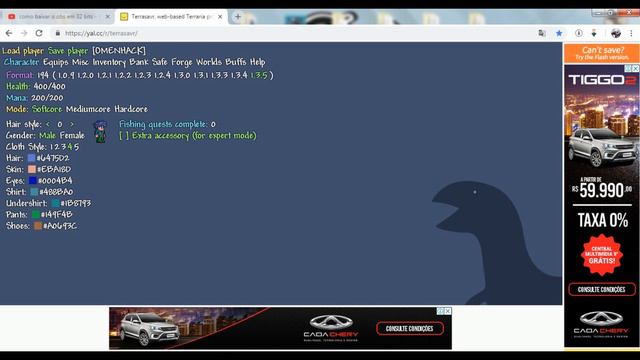Select cloth style 1
640x360 pixels.
point(51,147)
